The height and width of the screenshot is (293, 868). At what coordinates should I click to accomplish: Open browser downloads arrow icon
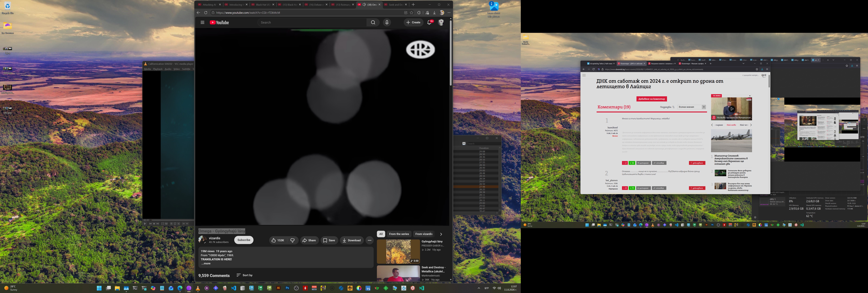(434, 13)
